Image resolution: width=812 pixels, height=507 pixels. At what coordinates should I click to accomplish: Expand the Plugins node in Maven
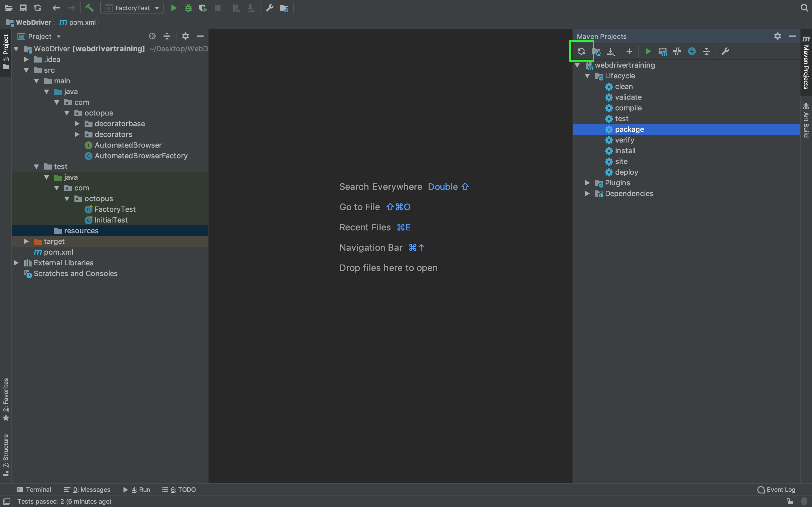[x=587, y=183]
